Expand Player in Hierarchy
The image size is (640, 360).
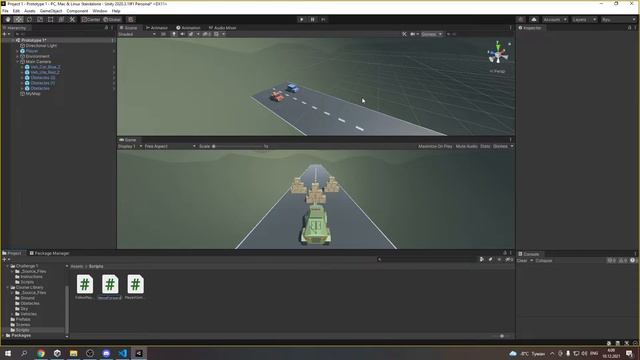pyautogui.click(x=17, y=51)
